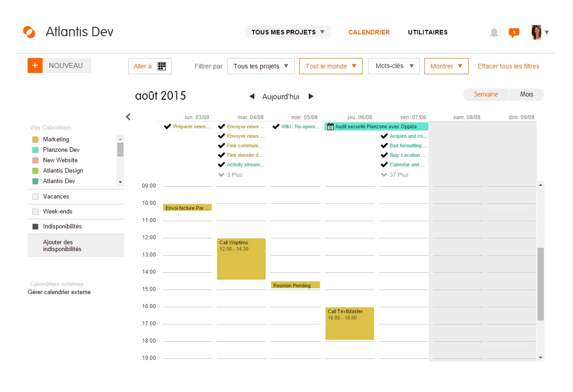
Task: Click checkmark of first Envoyer news task
Action: 221,126
